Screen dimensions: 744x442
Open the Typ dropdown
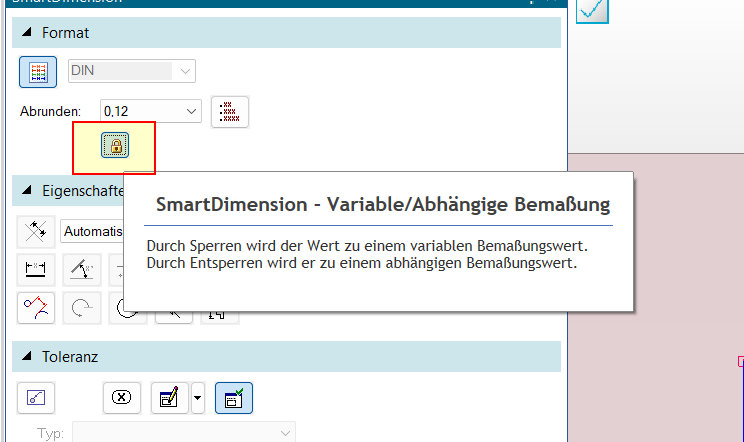(184, 433)
